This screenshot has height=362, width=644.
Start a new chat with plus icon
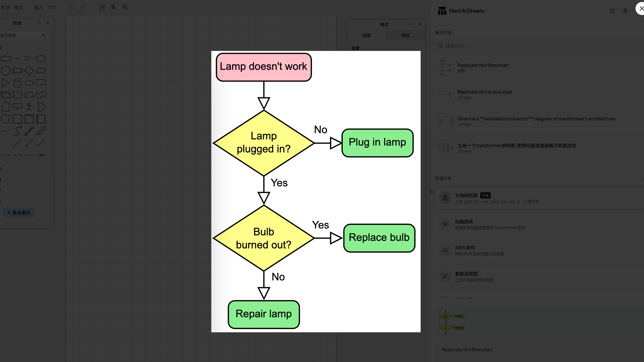click(x=612, y=11)
